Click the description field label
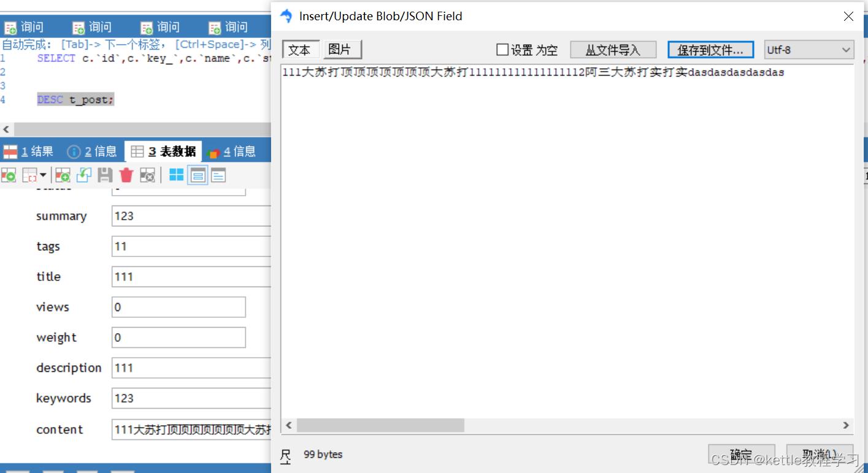This screenshot has height=473, width=868. [69, 368]
